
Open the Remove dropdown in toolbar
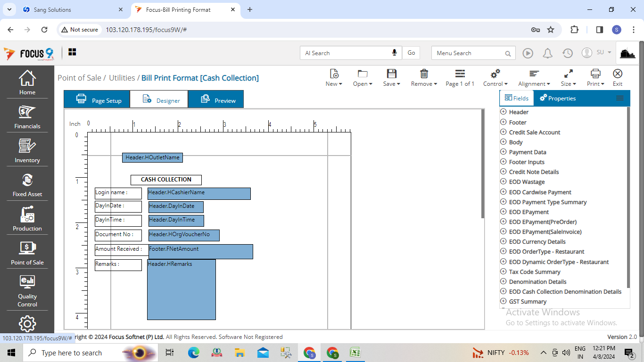click(424, 78)
